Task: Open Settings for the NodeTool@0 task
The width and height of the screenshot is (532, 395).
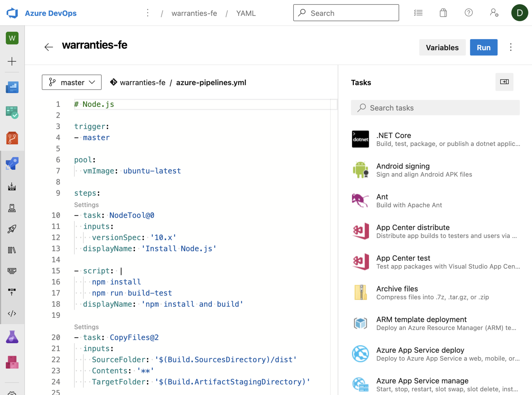Action: (x=86, y=205)
